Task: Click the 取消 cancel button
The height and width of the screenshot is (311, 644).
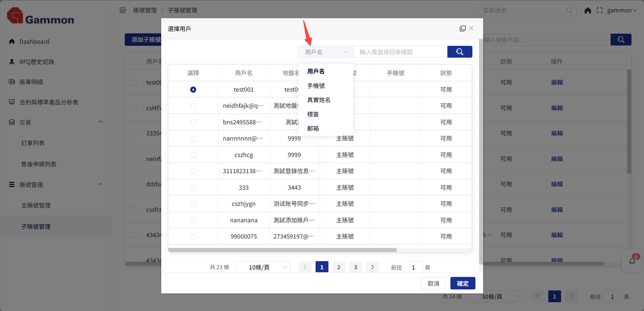Action: point(433,283)
